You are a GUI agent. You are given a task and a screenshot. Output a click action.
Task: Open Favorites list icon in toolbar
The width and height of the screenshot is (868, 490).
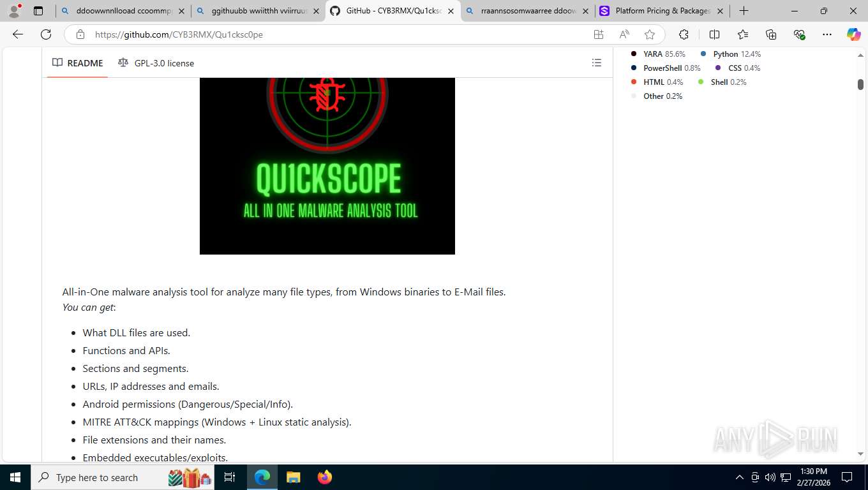coord(743,34)
